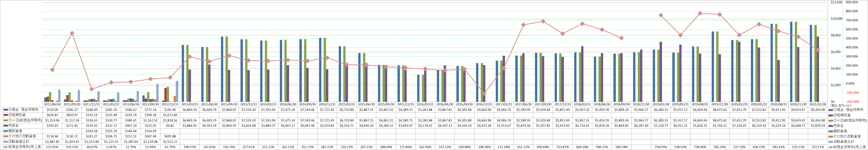
Task: Select the $695.88 other current assets cell
Action: point(170,136)
